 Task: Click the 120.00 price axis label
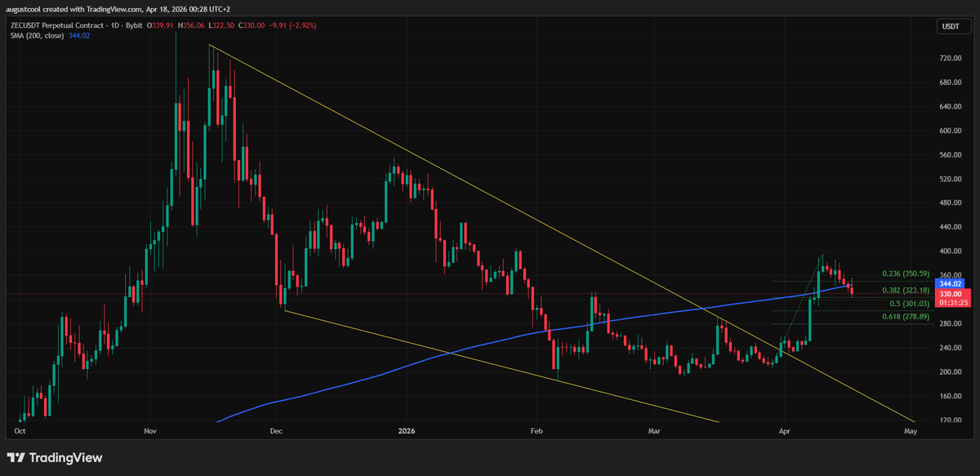click(951, 420)
